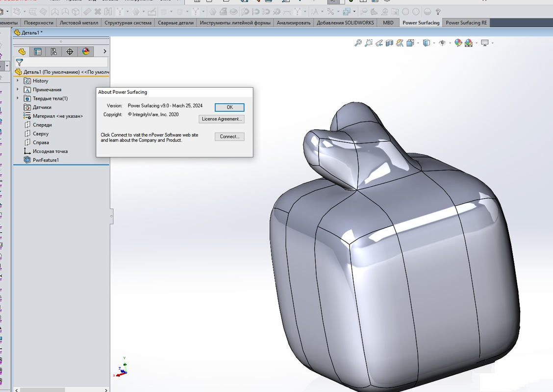The height and width of the screenshot is (392, 553).
Task: Select the filter funnel icon
Action: click(x=20, y=63)
